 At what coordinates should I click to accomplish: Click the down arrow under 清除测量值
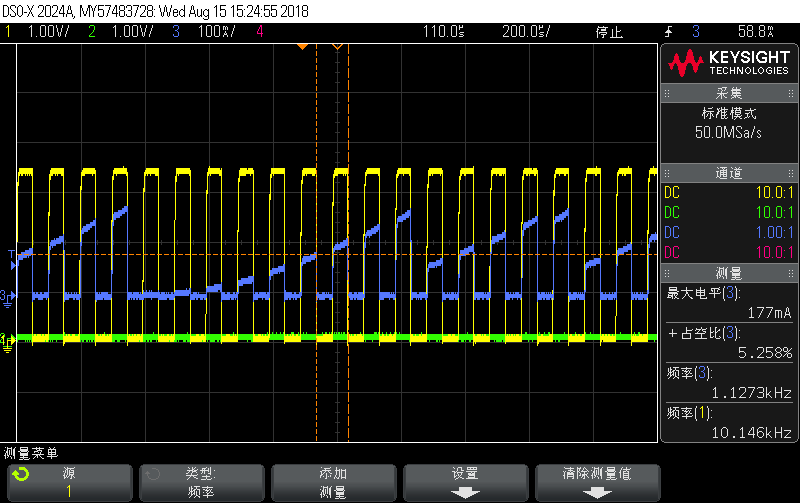point(597,493)
